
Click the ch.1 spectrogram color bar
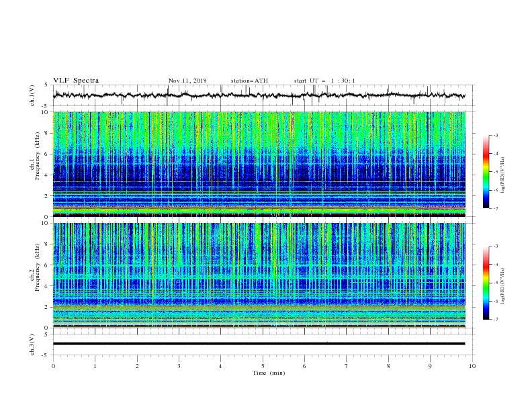pyautogui.click(x=486, y=172)
